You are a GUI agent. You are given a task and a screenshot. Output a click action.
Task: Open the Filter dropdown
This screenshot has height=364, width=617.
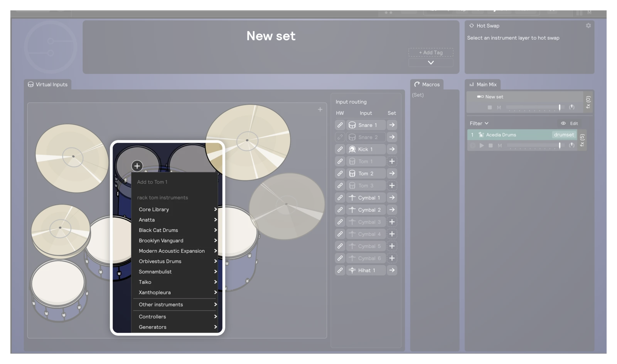tap(479, 123)
